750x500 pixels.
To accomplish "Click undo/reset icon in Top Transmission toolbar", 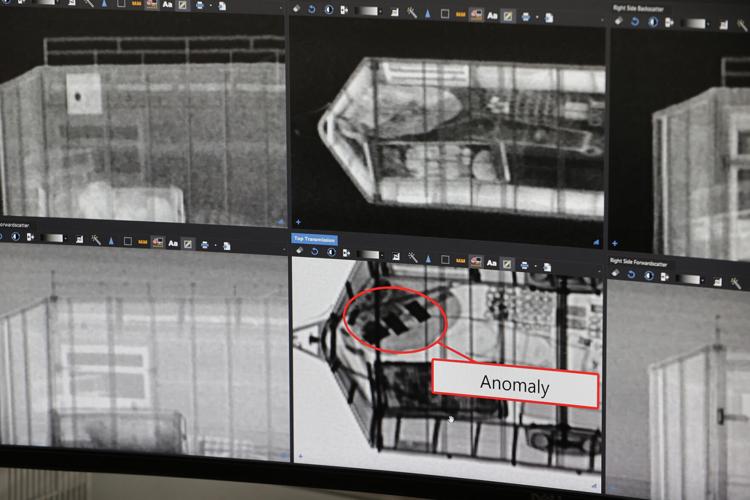I will [314, 251].
